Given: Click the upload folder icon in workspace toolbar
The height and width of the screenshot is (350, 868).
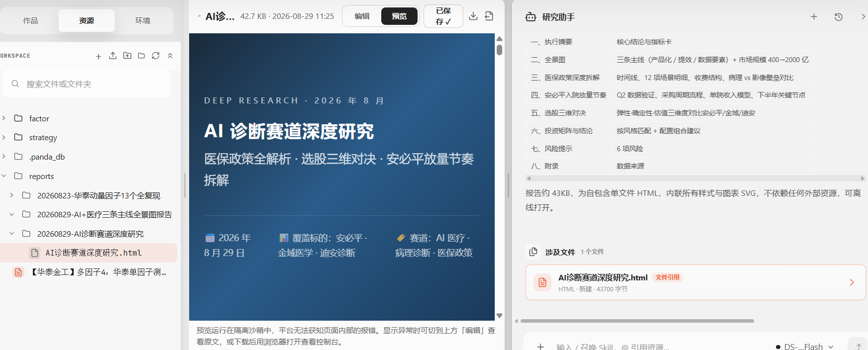Looking at the screenshot, I should click(127, 56).
